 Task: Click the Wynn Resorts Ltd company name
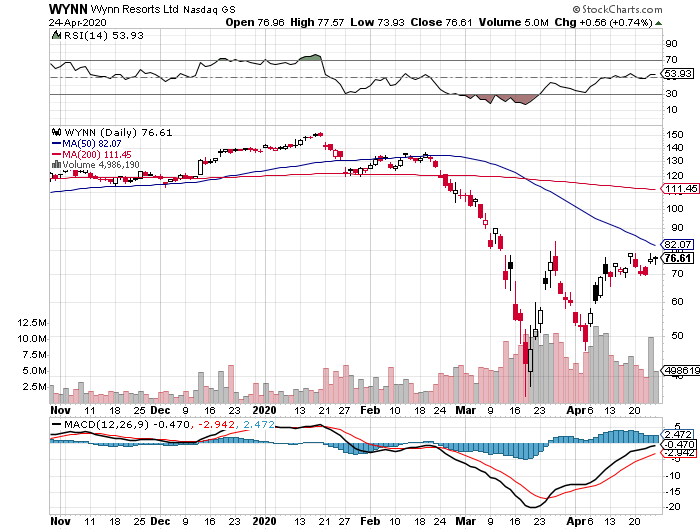pyautogui.click(x=134, y=9)
